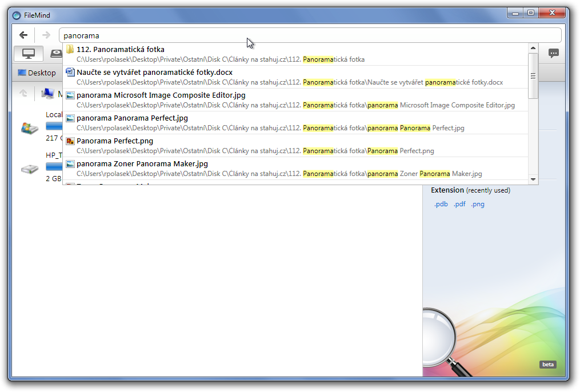Go back with the left arrow button

pos(23,35)
